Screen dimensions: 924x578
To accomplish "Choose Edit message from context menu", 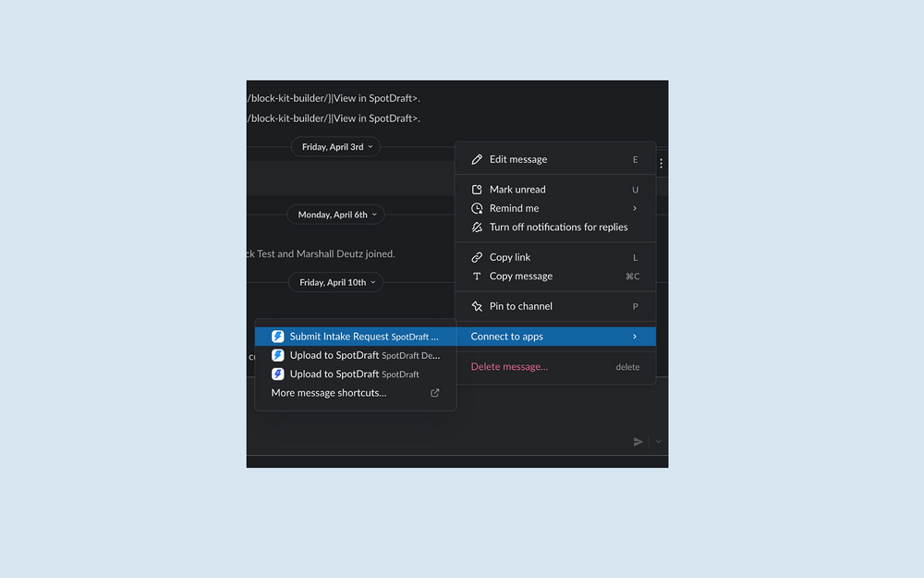I will (555, 159).
